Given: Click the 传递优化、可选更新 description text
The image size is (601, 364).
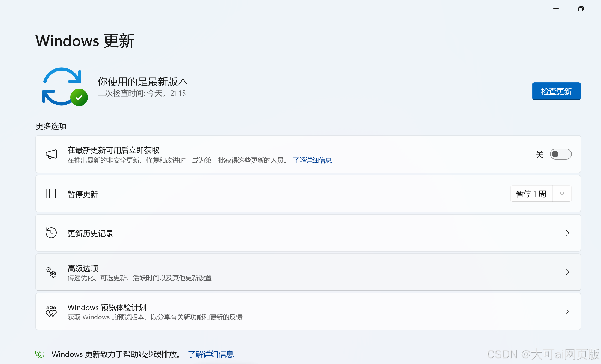Looking at the screenshot, I should point(139,278).
